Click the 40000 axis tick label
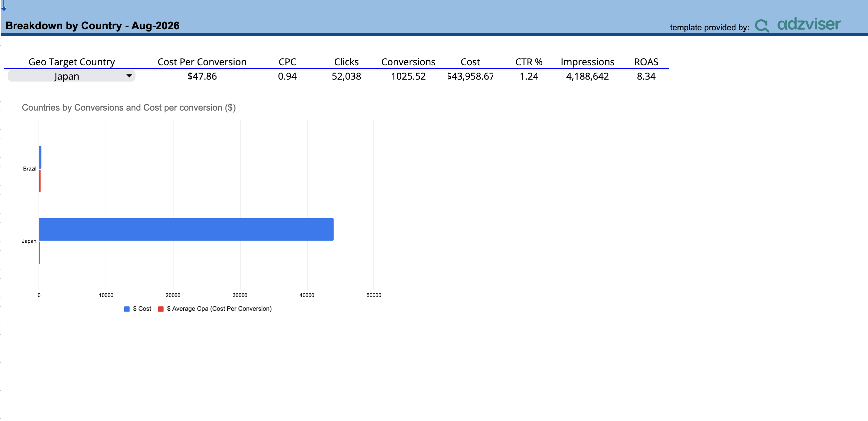868x421 pixels. [x=307, y=295]
